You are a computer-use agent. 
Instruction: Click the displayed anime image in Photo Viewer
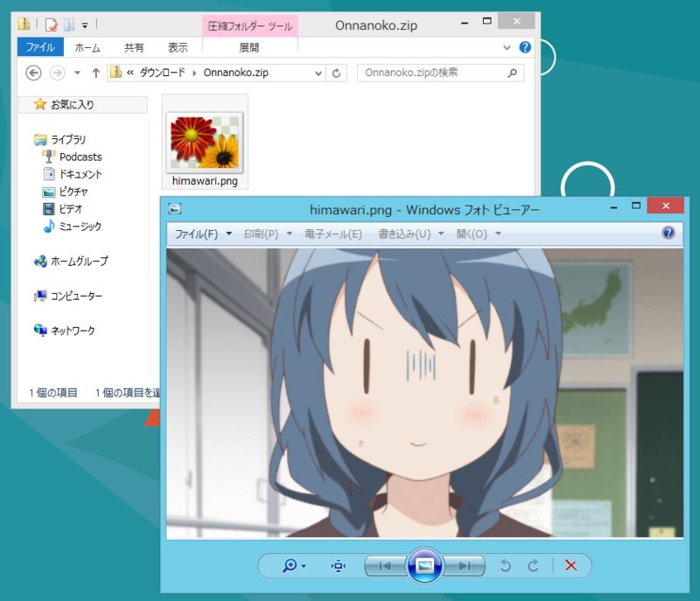(x=424, y=393)
